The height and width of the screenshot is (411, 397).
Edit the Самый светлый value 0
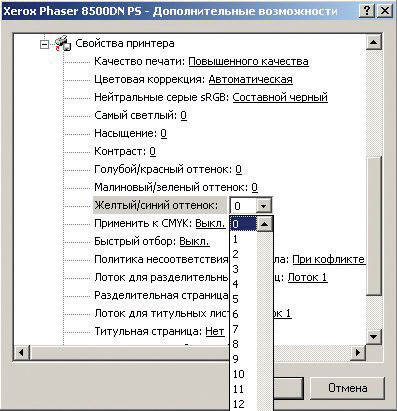(184, 115)
